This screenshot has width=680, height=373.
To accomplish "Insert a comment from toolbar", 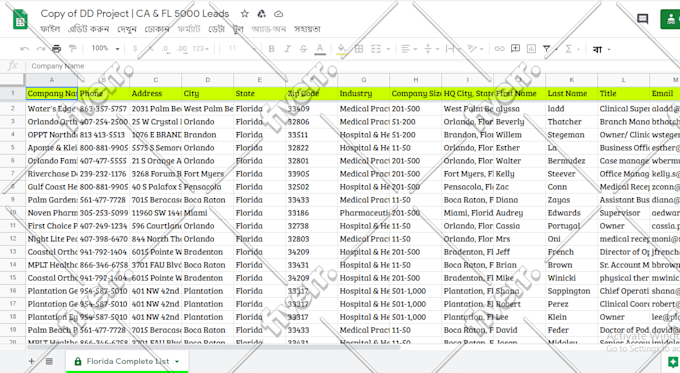I will (x=515, y=49).
